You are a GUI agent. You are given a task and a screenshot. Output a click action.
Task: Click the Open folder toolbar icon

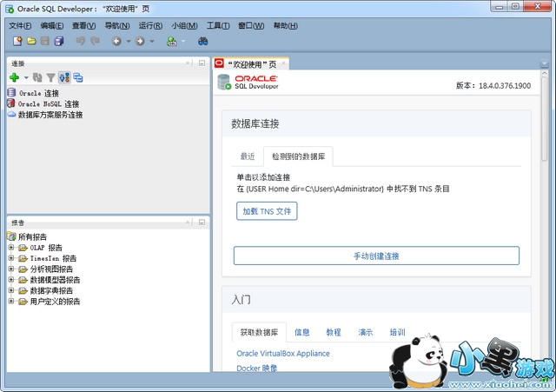coord(31,41)
